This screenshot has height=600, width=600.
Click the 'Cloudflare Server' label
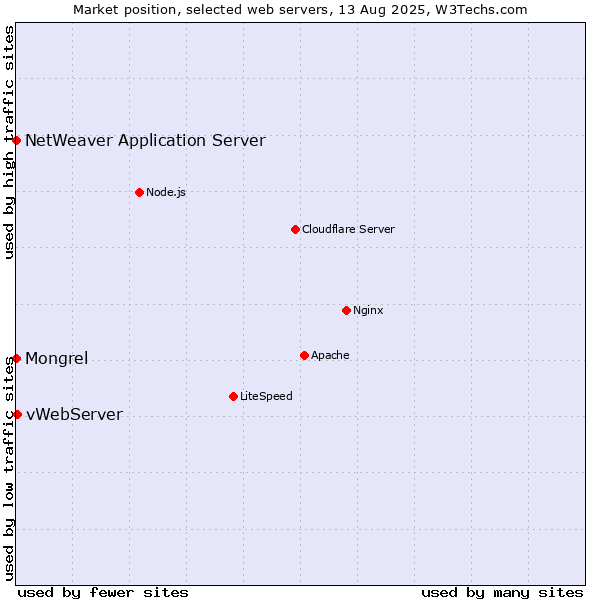coord(348,229)
